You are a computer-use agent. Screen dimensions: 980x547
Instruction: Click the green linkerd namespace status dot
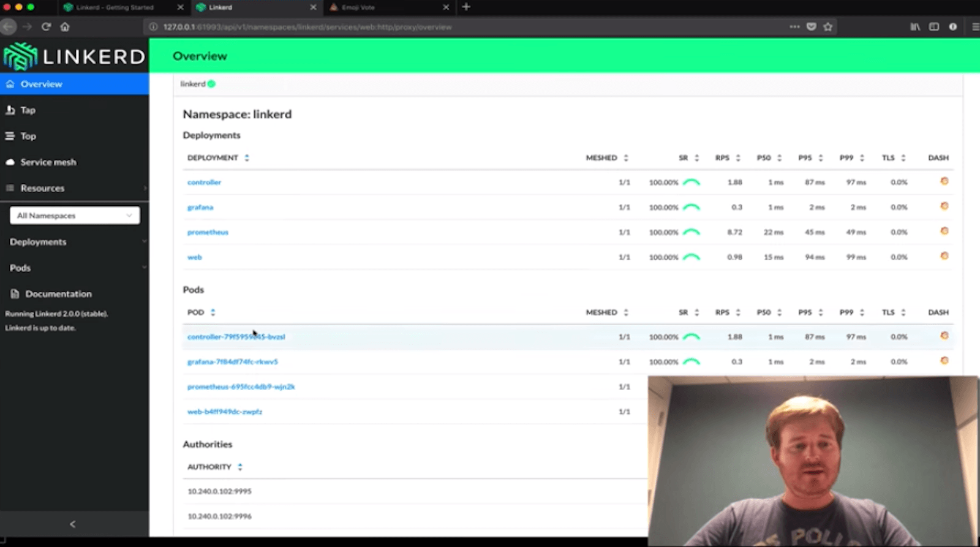point(211,84)
